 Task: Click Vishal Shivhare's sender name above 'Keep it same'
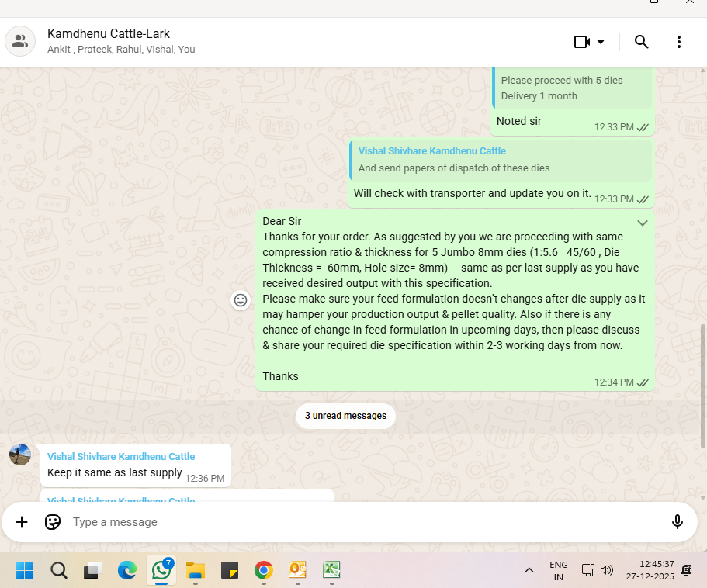pyautogui.click(x=121, y=457)
